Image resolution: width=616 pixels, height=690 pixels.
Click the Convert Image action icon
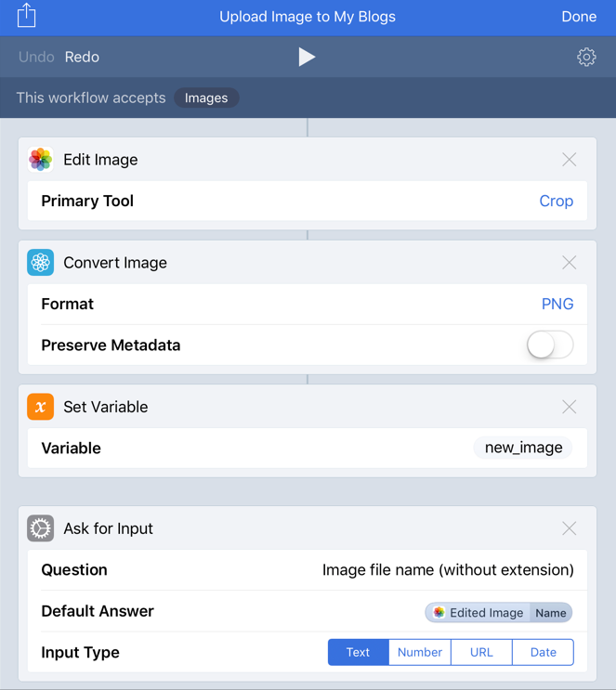point(41,262)
